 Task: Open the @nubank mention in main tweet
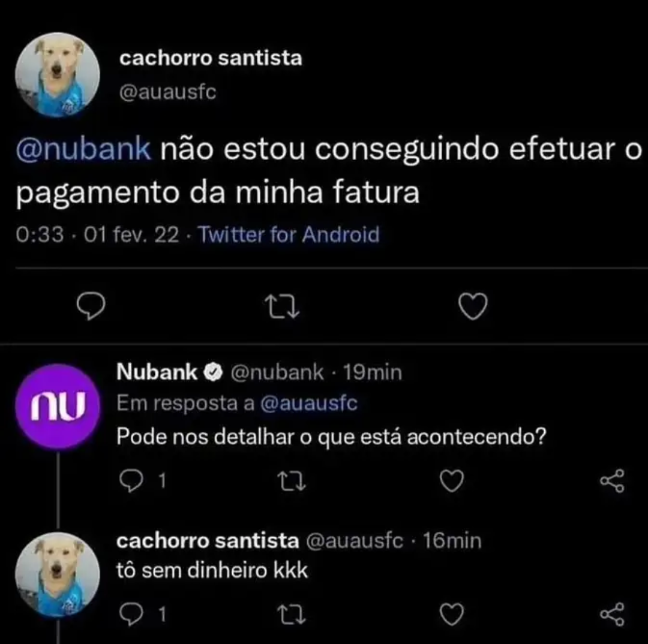click(83, 150)
